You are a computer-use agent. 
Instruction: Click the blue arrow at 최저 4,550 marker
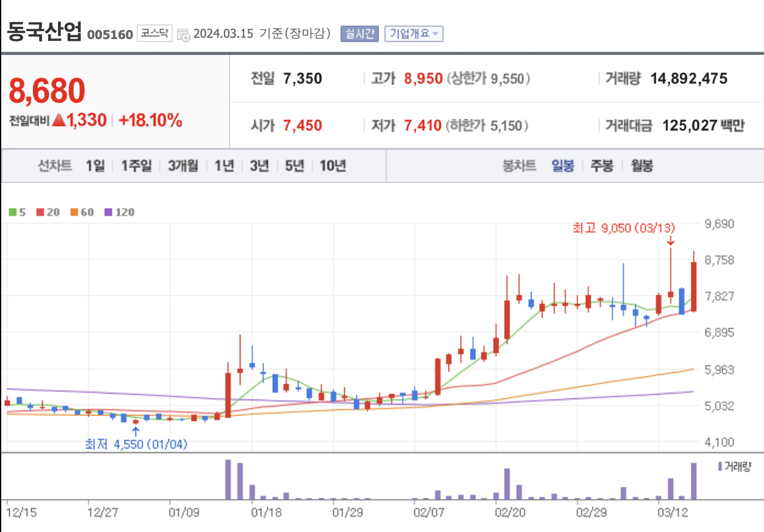(135, 431)
